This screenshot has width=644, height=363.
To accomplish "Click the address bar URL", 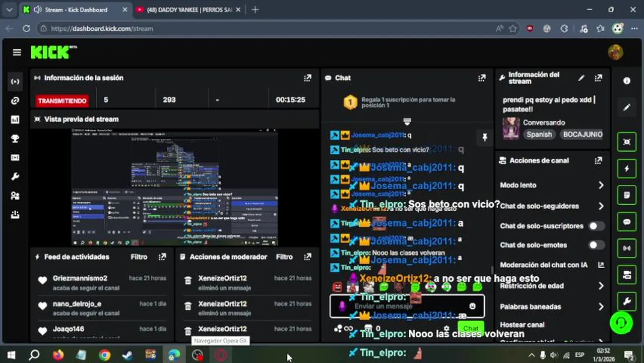I will click(x=102, y=29).
